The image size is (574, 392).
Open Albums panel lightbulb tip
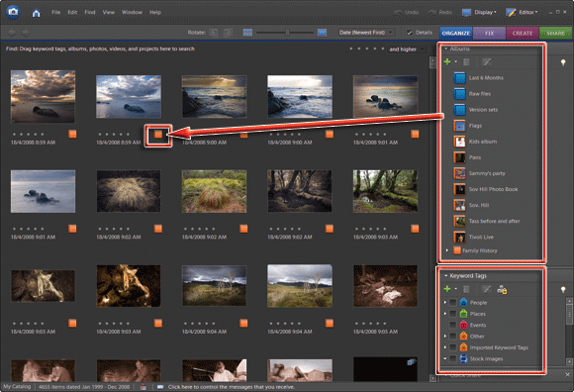tap(563, 62)
